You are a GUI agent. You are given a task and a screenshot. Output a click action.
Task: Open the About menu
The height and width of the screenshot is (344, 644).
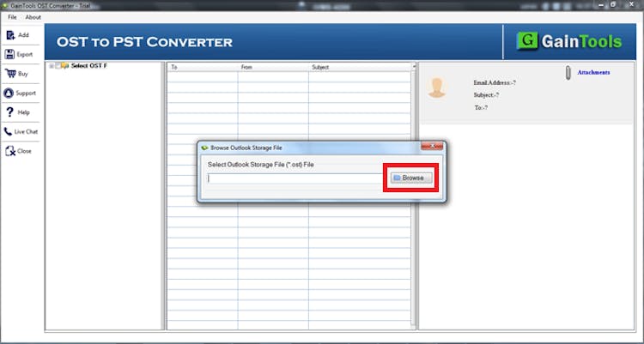click(x=33, y=17)
